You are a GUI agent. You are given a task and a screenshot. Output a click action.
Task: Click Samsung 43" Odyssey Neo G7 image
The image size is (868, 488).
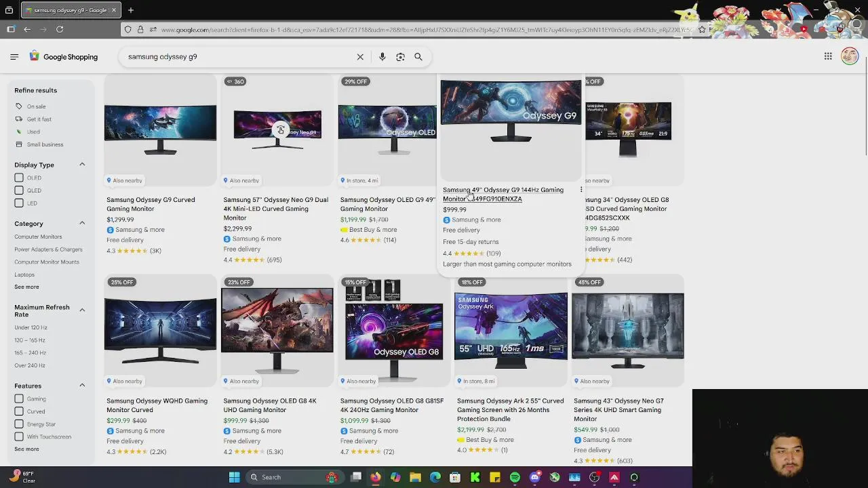tap(628, 331)
